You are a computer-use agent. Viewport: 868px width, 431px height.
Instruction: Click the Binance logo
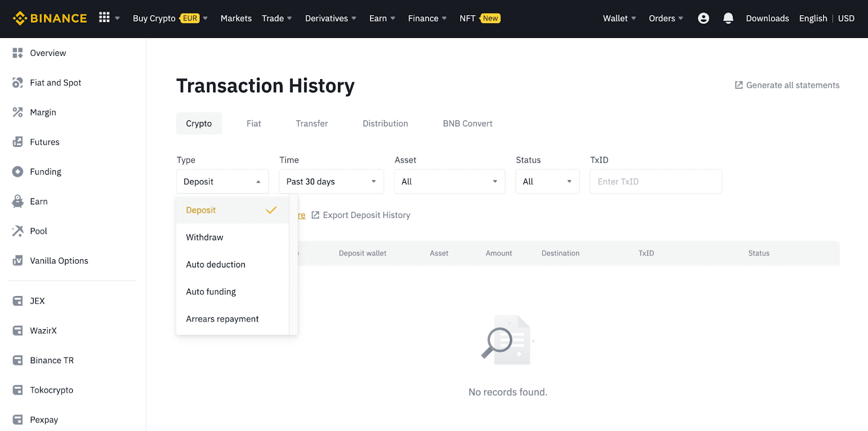50,18
